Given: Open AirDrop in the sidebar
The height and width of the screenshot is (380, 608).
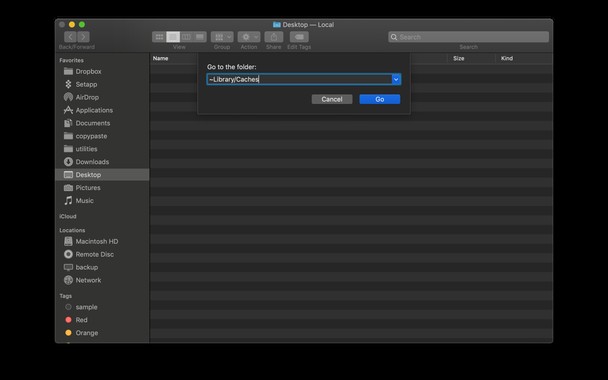Looking at the screenshot, I should 102,97.
